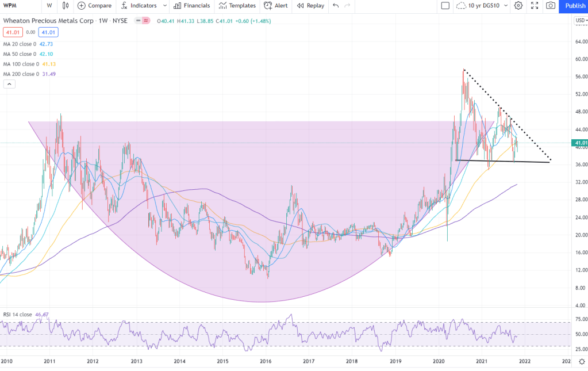Select the MA 200 close indicator legend
Viewport: 588px width, 371px height.
click(x=20, y=74)
